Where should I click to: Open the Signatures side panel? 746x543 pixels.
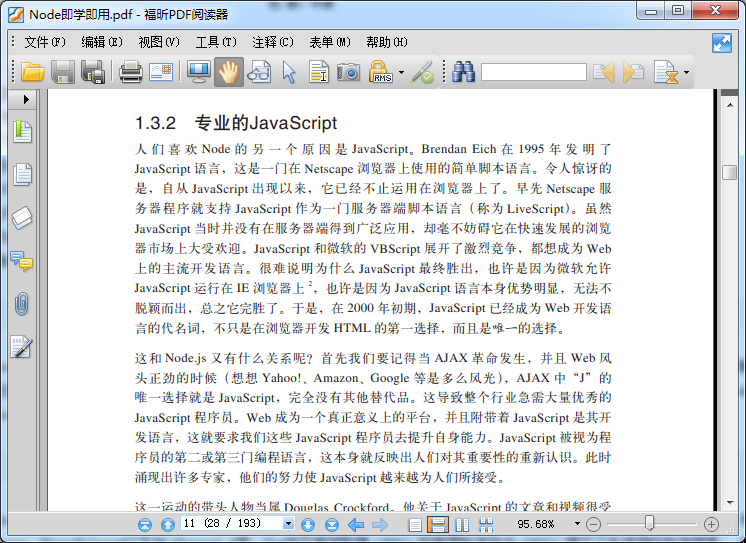pos(22,347)
